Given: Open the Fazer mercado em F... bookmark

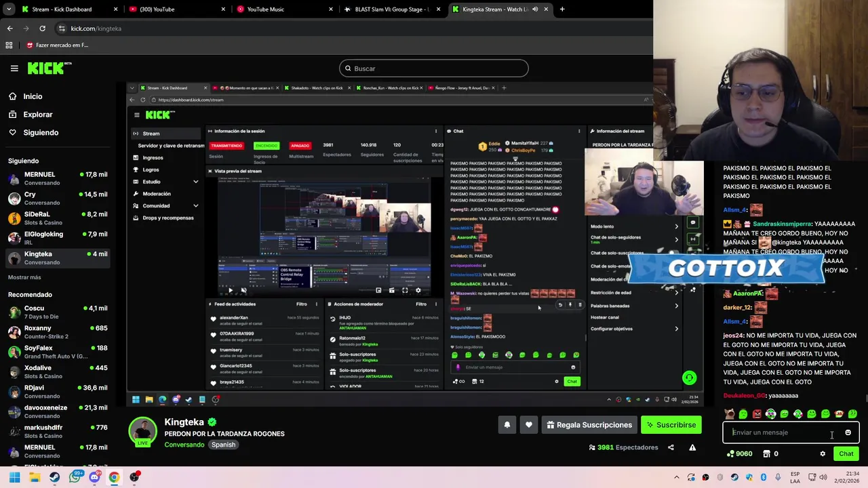Looking at the screenshot, I should click(57, 45).
